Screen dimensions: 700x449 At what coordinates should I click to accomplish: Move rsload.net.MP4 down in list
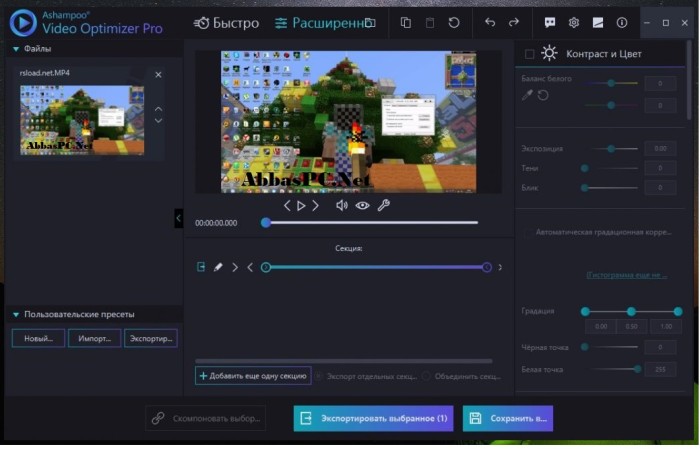click(158, 121)
